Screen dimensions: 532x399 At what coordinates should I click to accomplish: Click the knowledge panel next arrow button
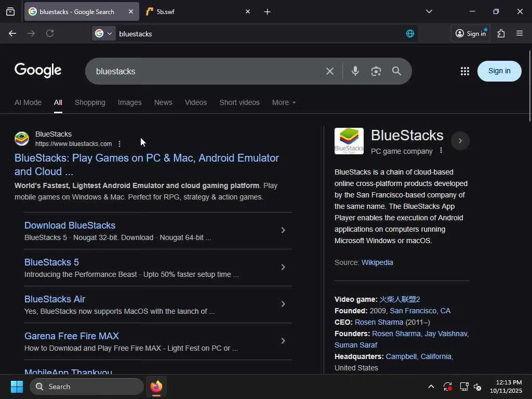(460, 140)
